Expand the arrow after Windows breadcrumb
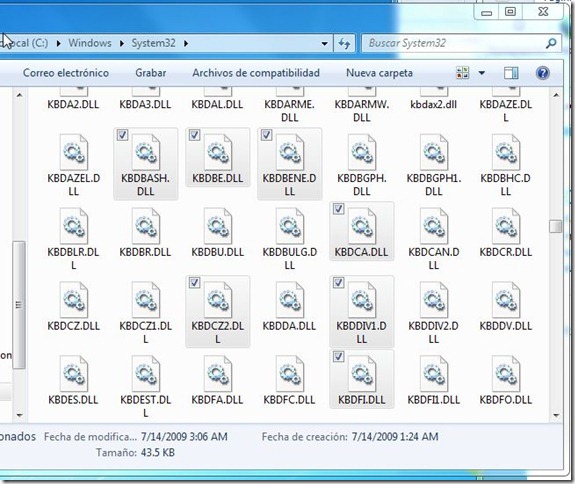The width and height of the screenshot is (575, 484). coord(122,43)
